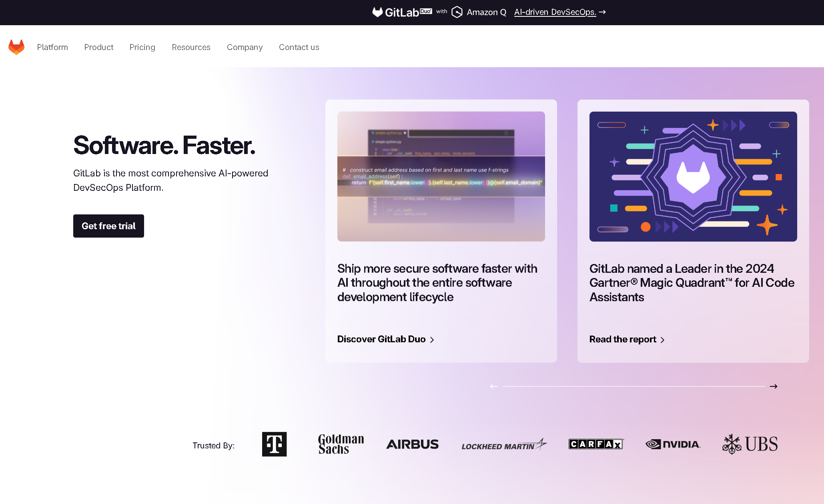Click the GitLab fox logo in navbar
Viewport: 824px width, 504px height.
[16, 47]
